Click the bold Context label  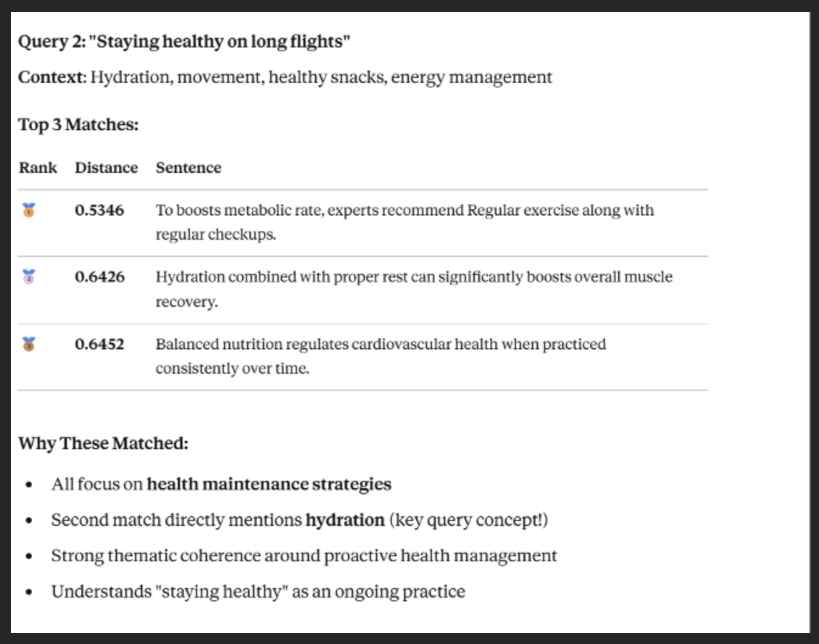pyautogui.click(x=52, y=77)
